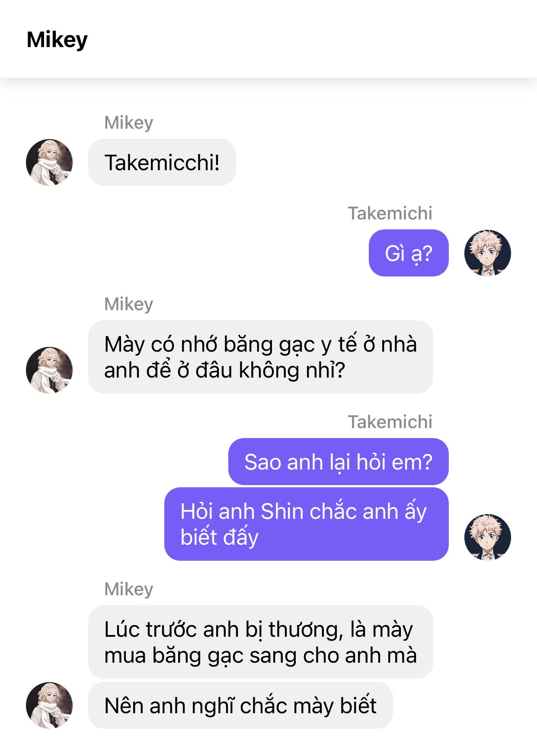Tap the first 'Mikey' sender name label
Screen dimensions: 537x756
coord(129,123)
